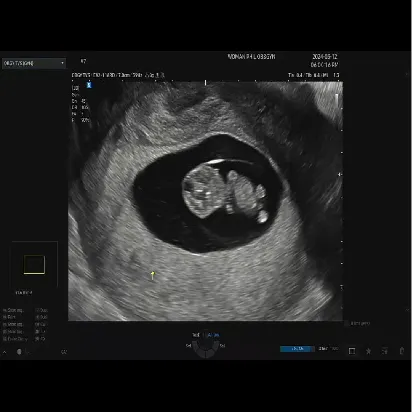
Task: Click the trackball function wheel control
Action: 206,349
